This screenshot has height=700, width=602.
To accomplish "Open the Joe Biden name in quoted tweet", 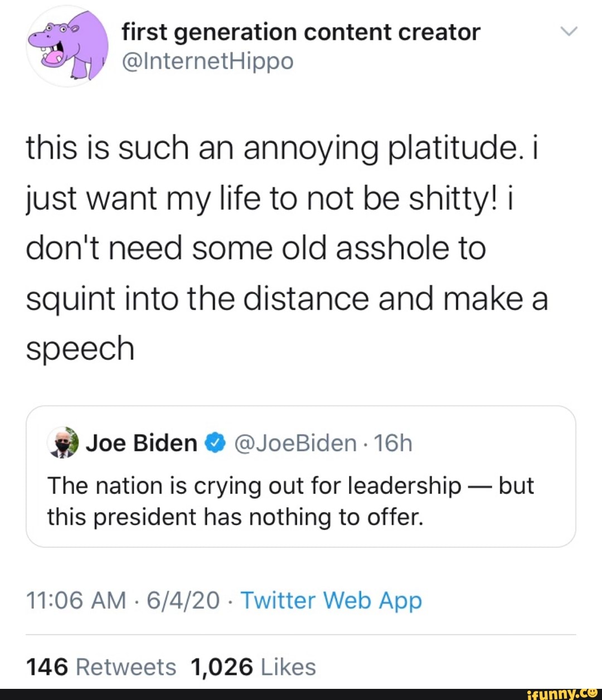I will [142, 443].
